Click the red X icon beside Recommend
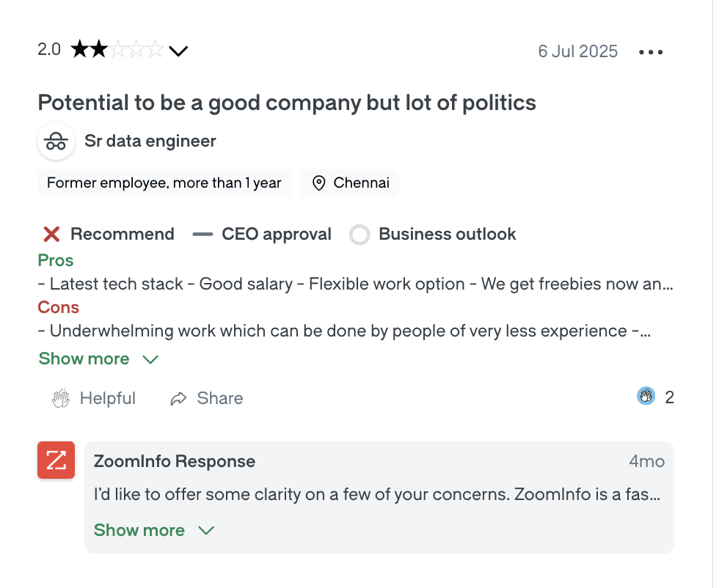This screenshot has height=588, width=719. 50,233
